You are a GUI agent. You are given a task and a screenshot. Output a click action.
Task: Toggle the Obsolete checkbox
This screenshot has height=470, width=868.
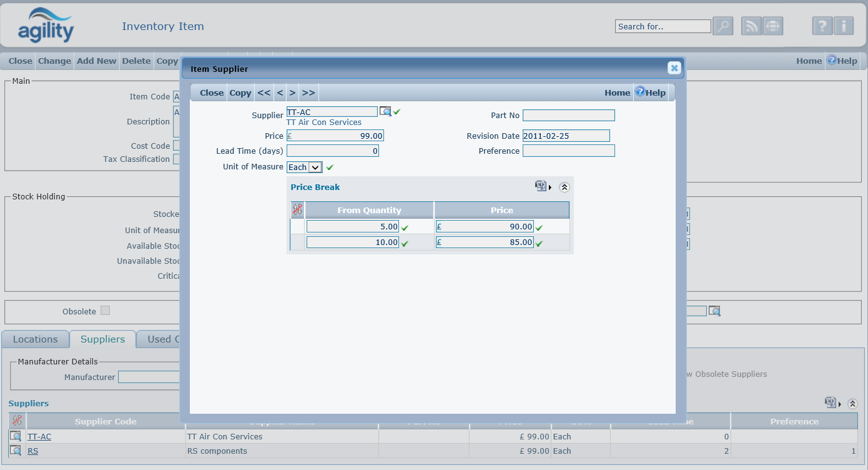click(x=105, y=311)
